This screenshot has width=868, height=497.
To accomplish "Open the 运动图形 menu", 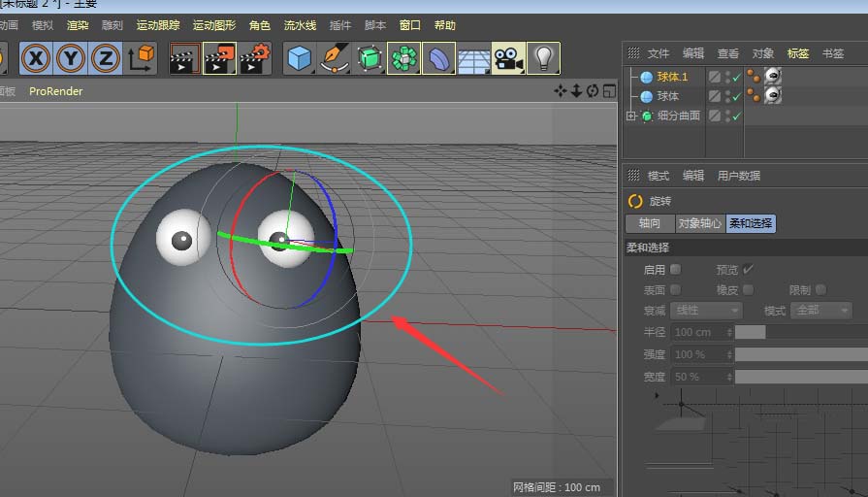I will (x=213, y=25).
